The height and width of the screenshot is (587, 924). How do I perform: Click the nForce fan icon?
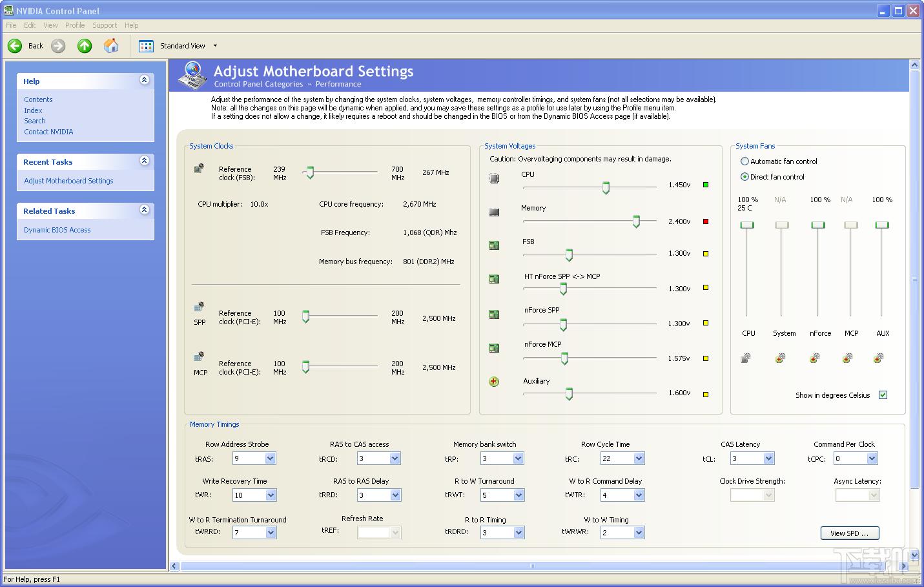point(815,358)
